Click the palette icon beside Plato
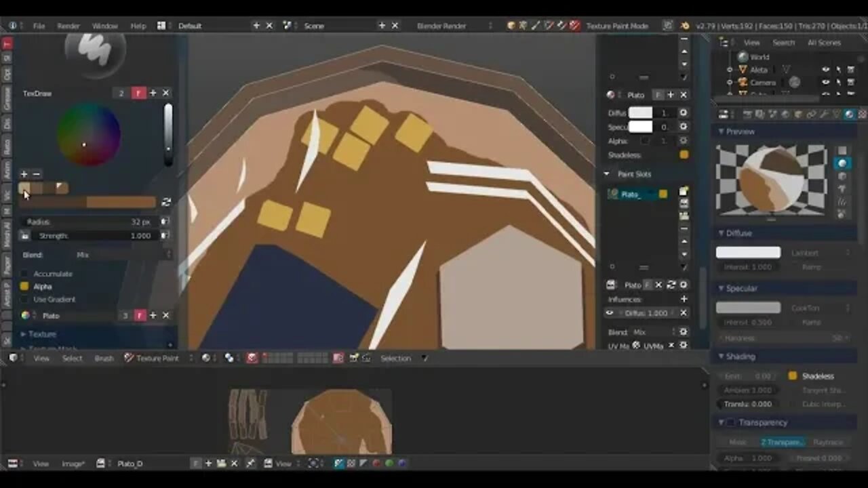 (26, 316)
